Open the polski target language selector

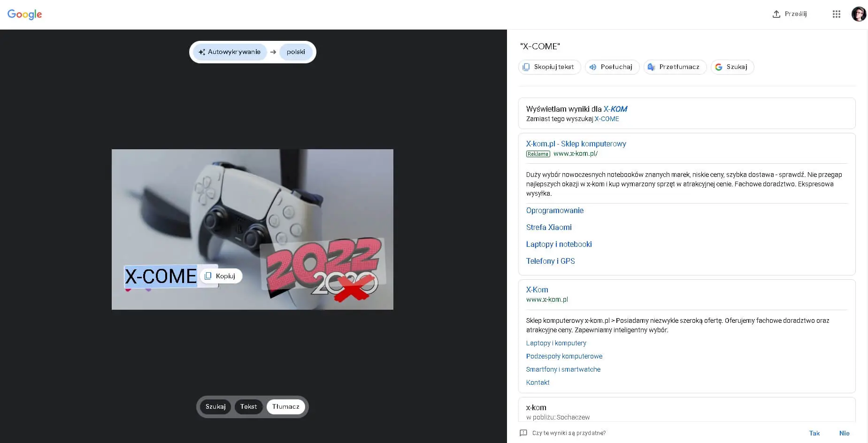[296, 52]
